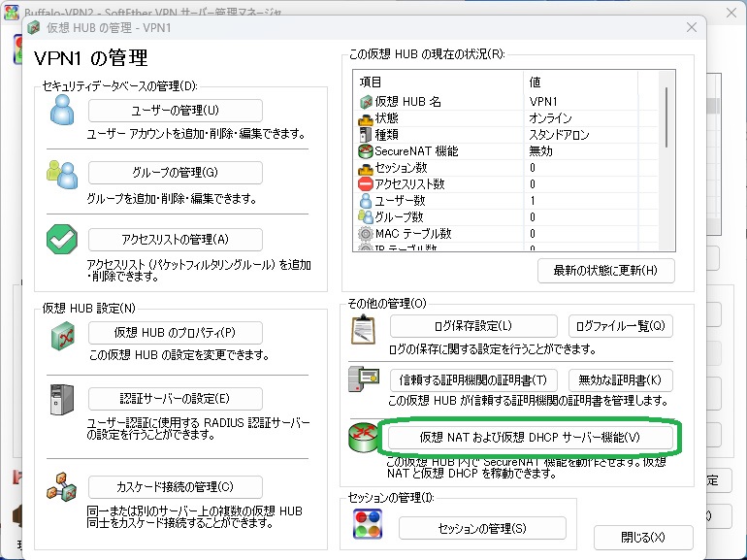
Task: Click the user management person icon
Action: tap(62, 110)
